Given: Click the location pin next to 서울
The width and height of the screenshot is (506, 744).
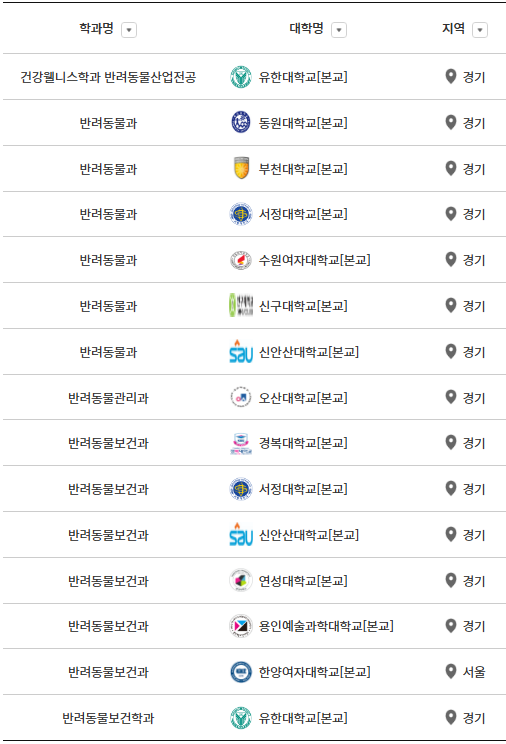Looking at the screenshot, I should 451,671.
